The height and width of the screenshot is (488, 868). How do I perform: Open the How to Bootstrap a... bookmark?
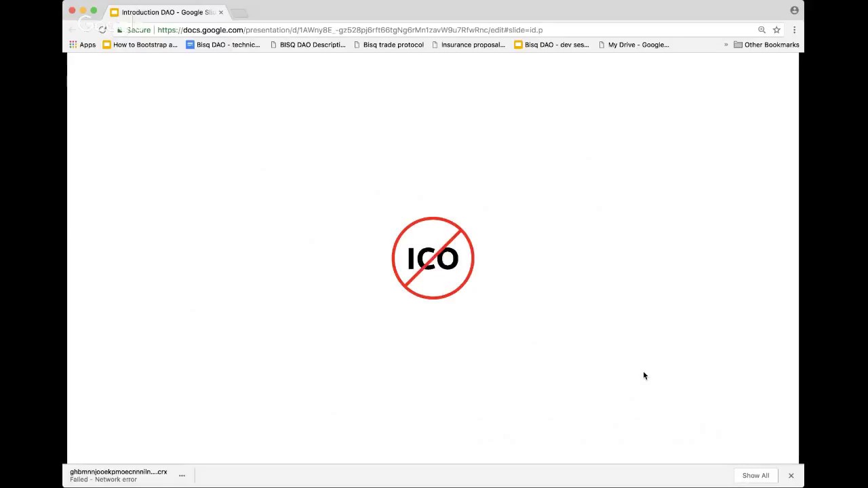click(x=140, y=45)
